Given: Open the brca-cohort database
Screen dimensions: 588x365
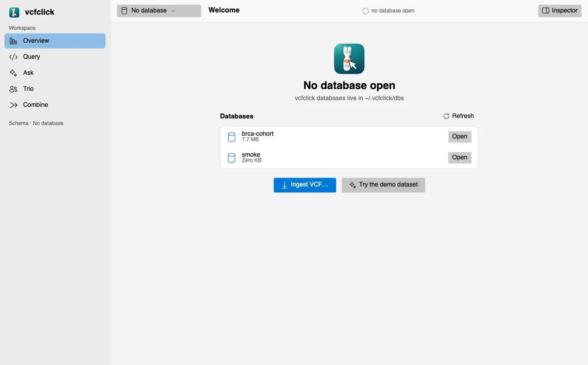Looking at the screenshot, I should pyautogui.click(x=460, y=137).
